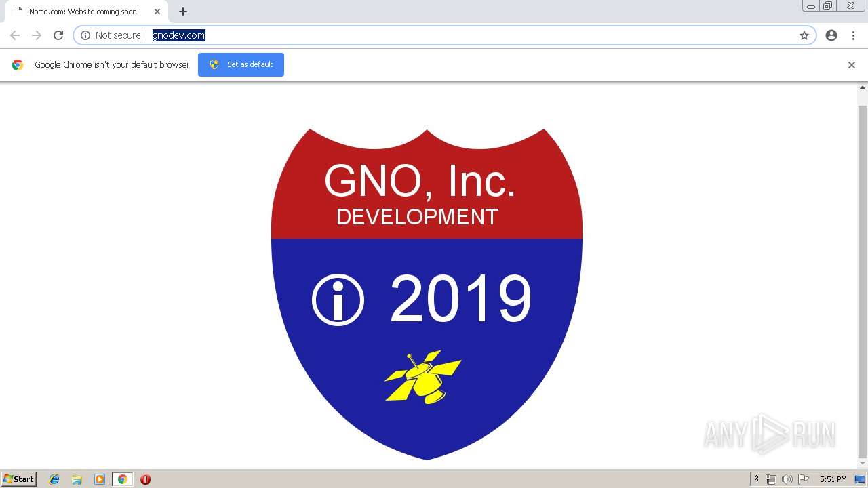This screenshot has width=868, height=488.
Task: Click the network tray icon
Action: point(771,479)
